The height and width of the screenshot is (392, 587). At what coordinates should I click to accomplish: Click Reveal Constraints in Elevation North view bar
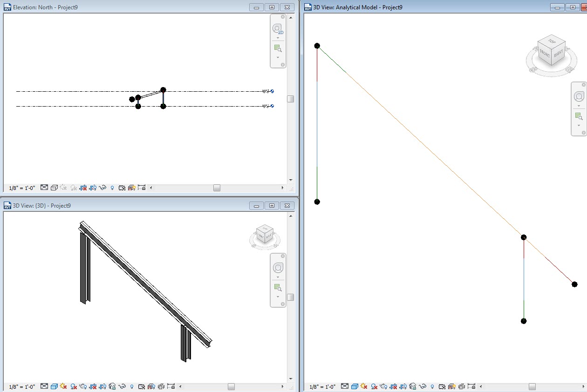pyautogui.click(x=142, y=188)
